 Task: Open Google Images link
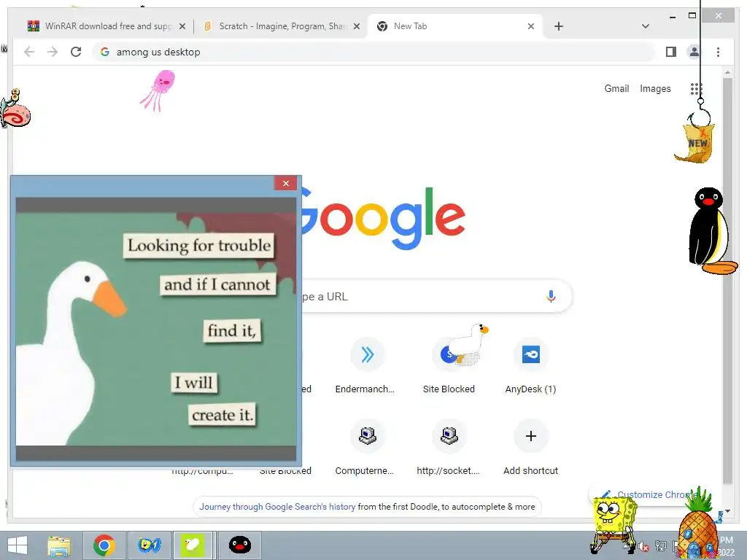[x=655, y=88]
